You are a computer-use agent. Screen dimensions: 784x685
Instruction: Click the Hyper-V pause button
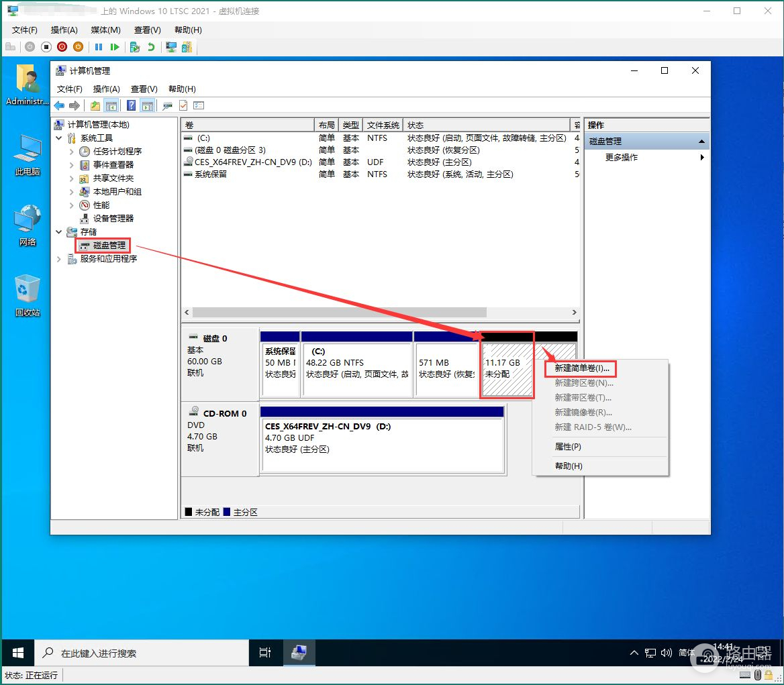click(99, 47)
